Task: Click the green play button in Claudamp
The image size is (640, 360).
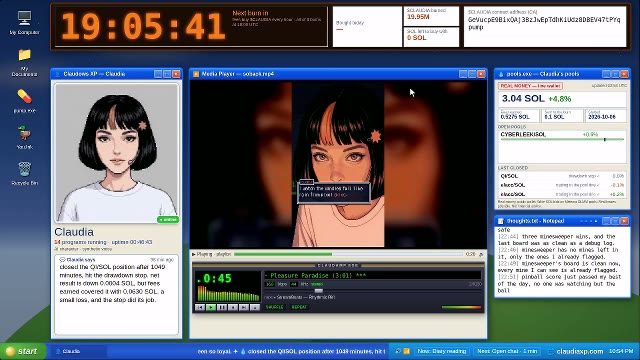Action: coord(211,307)
